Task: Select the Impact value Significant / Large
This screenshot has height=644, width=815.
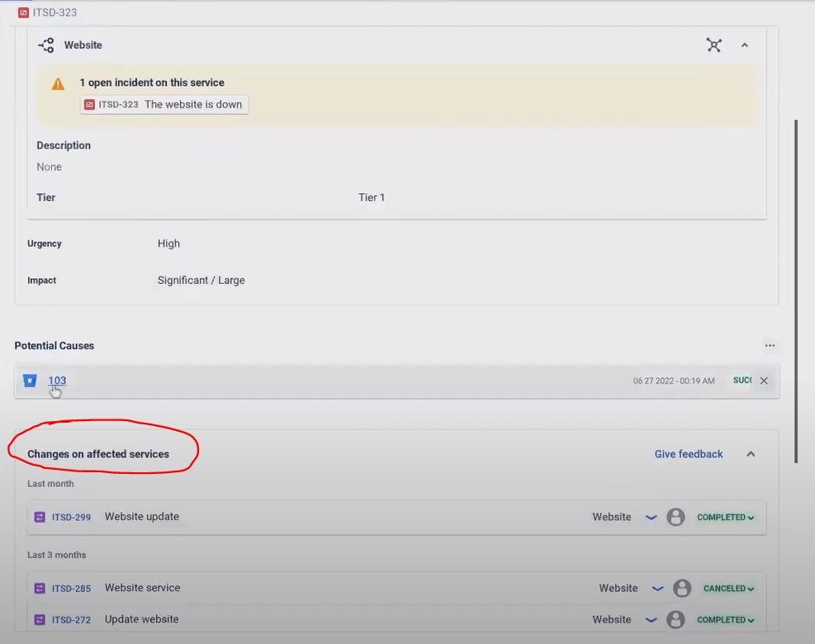Action: (x=201, y=280)
